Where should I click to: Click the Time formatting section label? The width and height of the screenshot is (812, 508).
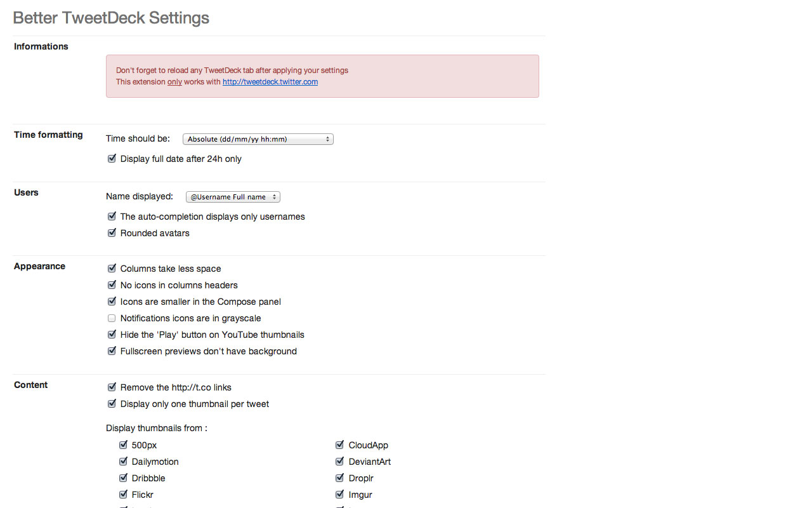click(x=48, y=135)
